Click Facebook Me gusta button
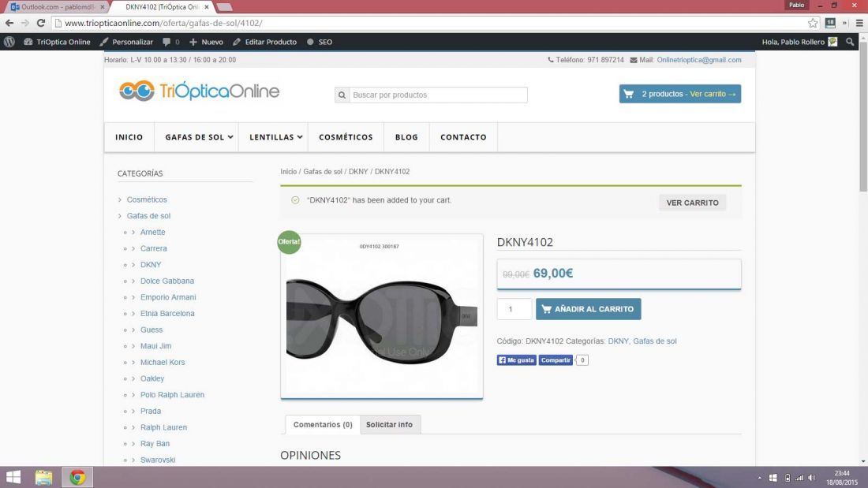Image resolution: width=868 pixels, height=488 pixels. pos(516,360)
